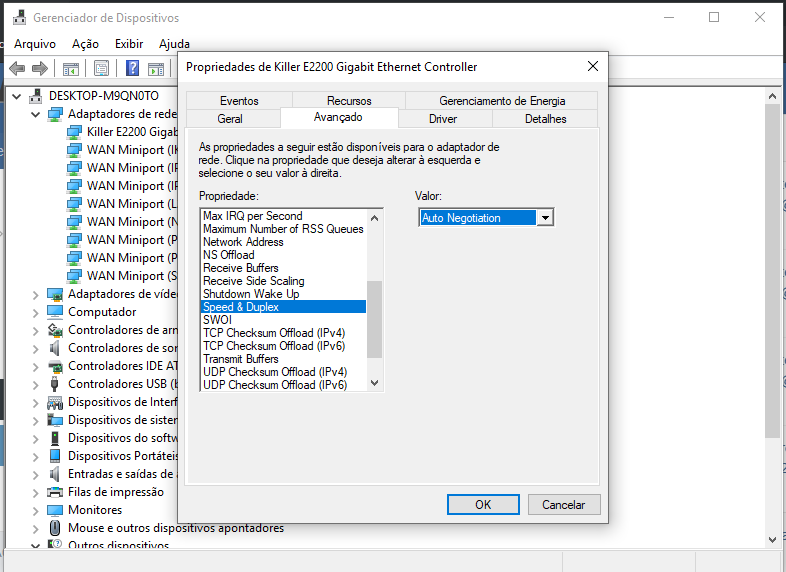Select Network Address property

click(x=283, y=242)
